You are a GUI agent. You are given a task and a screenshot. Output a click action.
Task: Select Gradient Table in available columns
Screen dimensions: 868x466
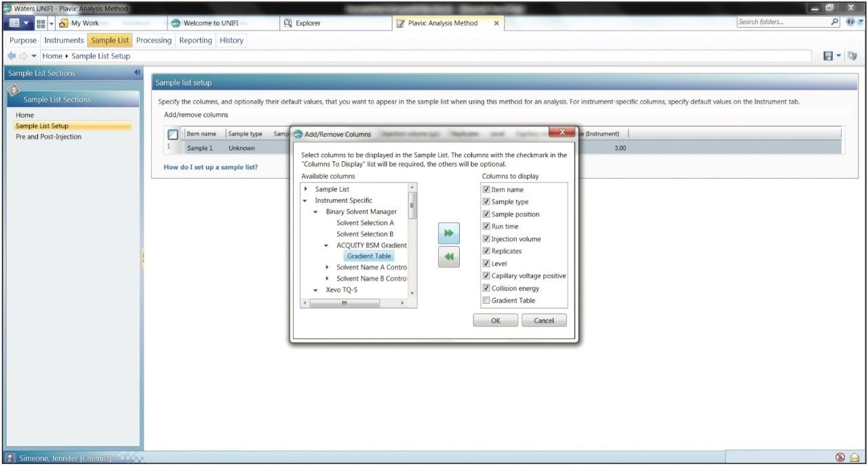tap(369, 256)
